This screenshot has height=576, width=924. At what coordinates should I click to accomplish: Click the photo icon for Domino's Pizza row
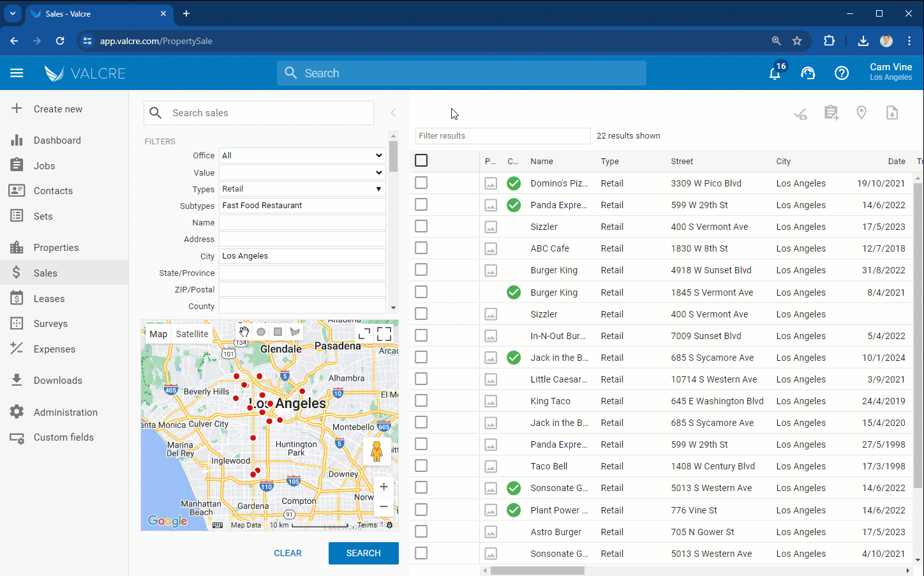[x=491, y=184]
